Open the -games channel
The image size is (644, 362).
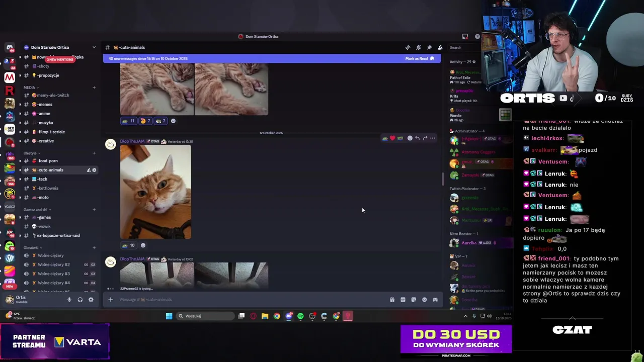[x=59, y=217]
